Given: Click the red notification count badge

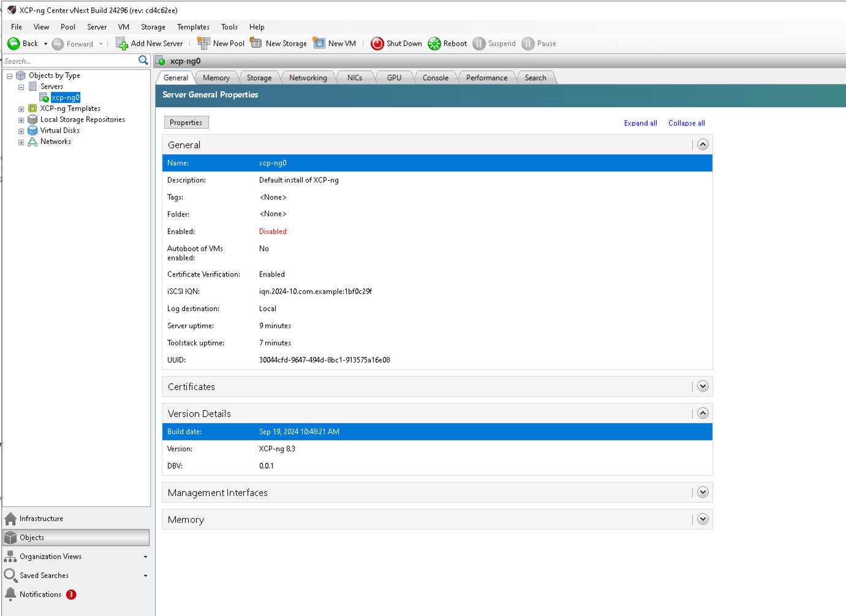Looking at the screenshot, I should 71,595.
